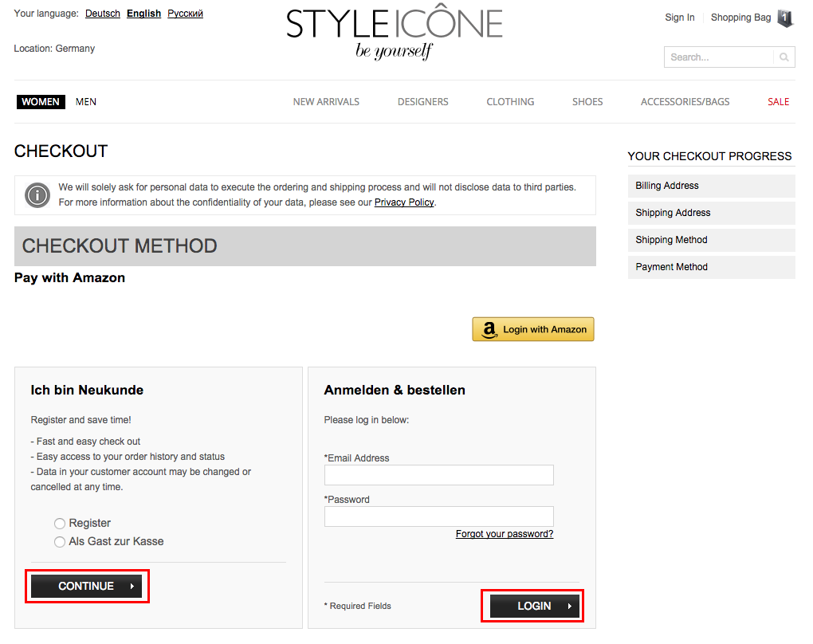
Task: Click the Checkout Method section header
Action: point(304,246)
